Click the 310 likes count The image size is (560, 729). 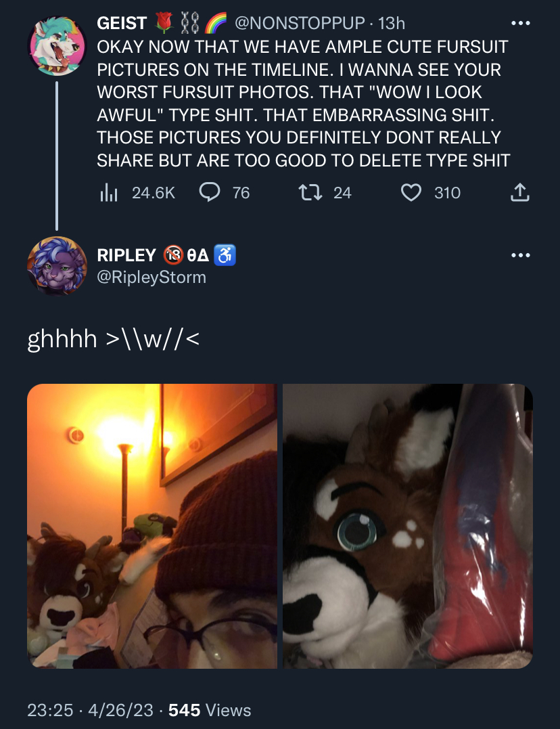(448, 192)
